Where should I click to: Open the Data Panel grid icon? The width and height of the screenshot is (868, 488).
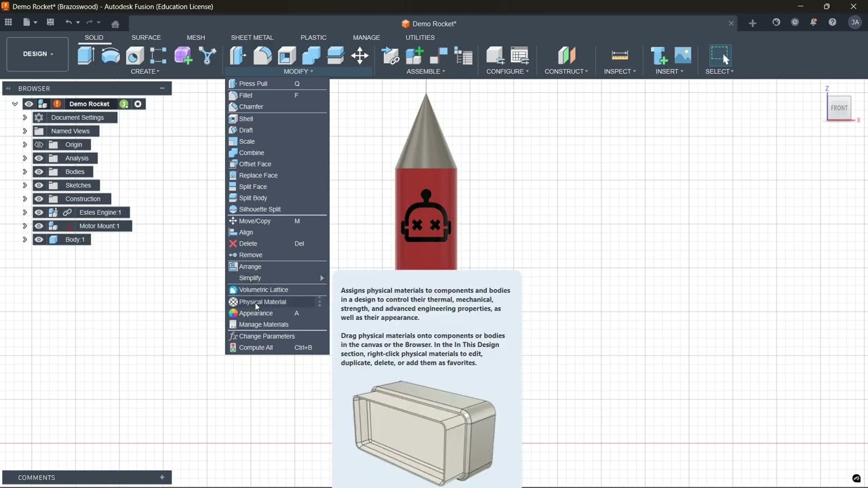pyautogui.click(x=8, y=22)
